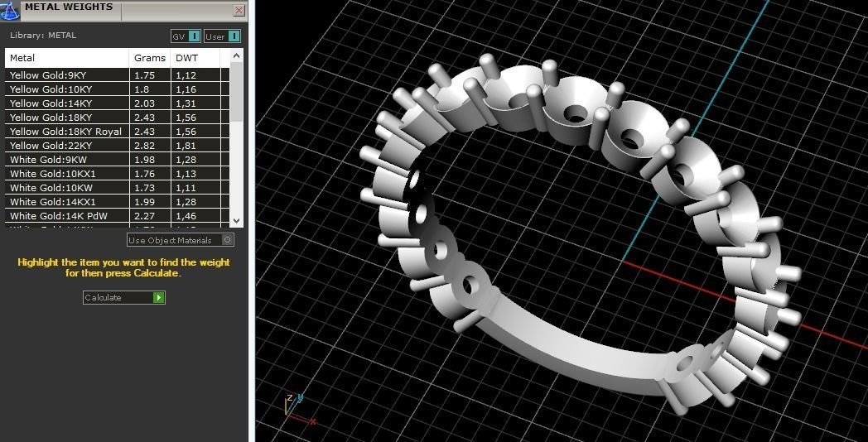
Task: Select the White Gold:10KX1 row
Action: (117, 174)
